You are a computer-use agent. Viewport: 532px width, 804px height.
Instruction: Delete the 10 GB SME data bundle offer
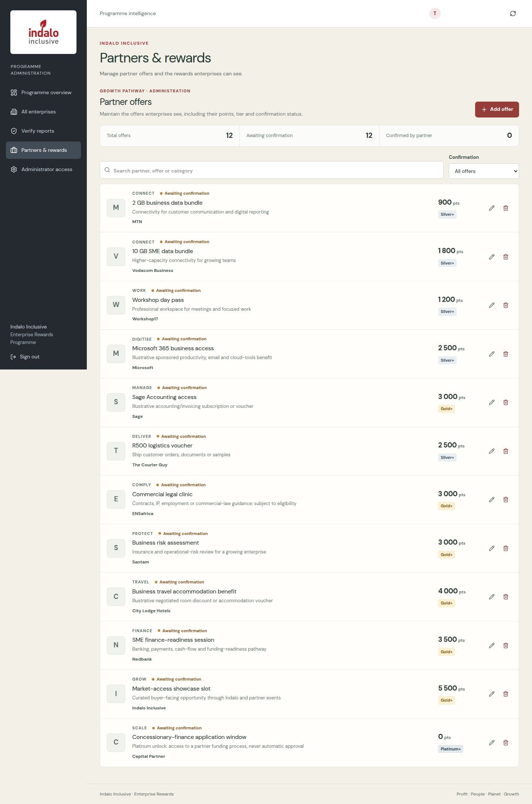(x=506, y=257)
